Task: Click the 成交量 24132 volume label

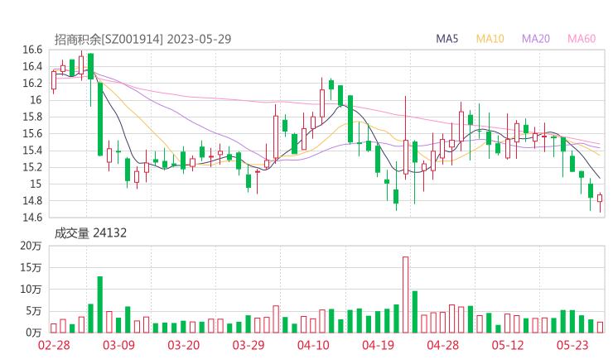Action: [90, 233]
